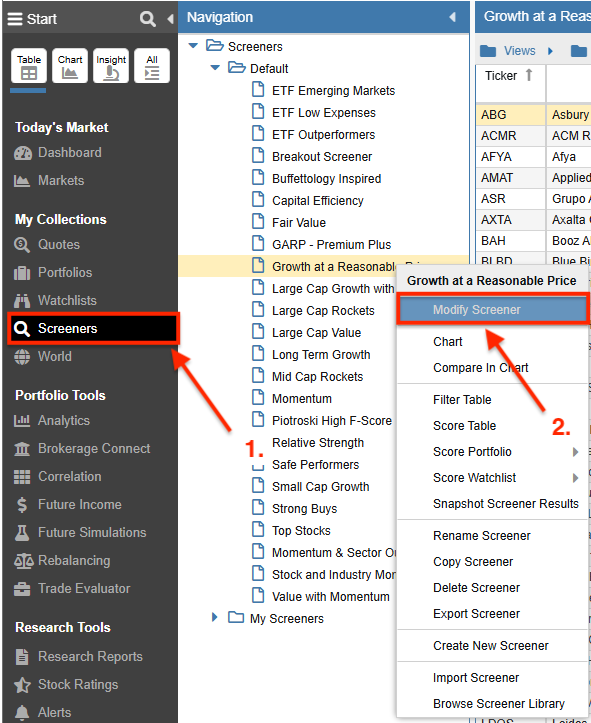Expand Score Portfolio submenu arrow
The height and width of the screenshot is (723, 591).
point(575,451)
